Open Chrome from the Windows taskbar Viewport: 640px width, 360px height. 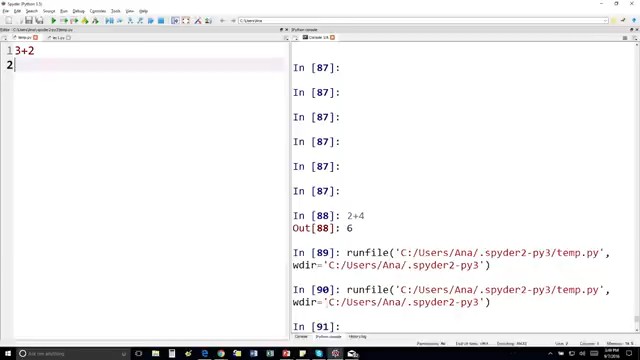tap(221, 353)
